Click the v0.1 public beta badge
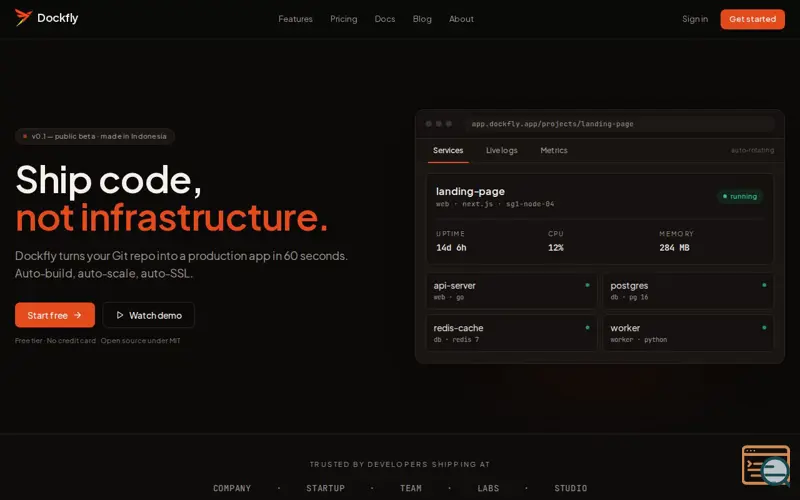800x500 pixels. pyautogui.click(x=95, y=136)
